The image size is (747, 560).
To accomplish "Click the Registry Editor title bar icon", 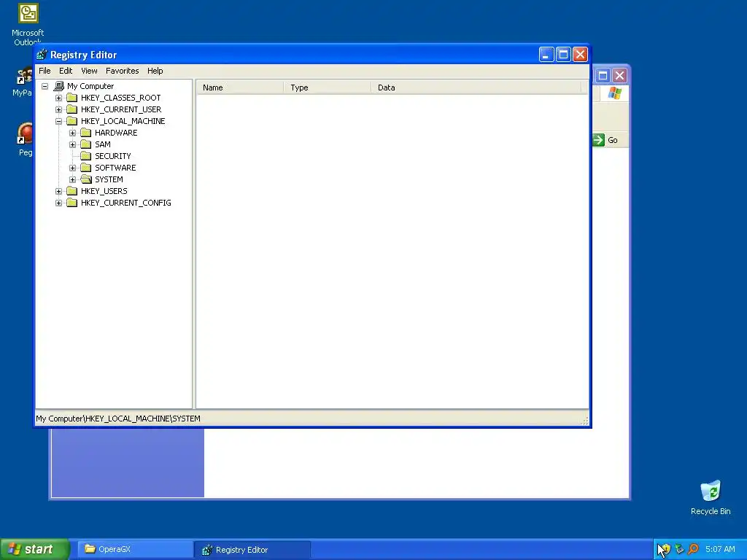I will [x=42, y=55].
